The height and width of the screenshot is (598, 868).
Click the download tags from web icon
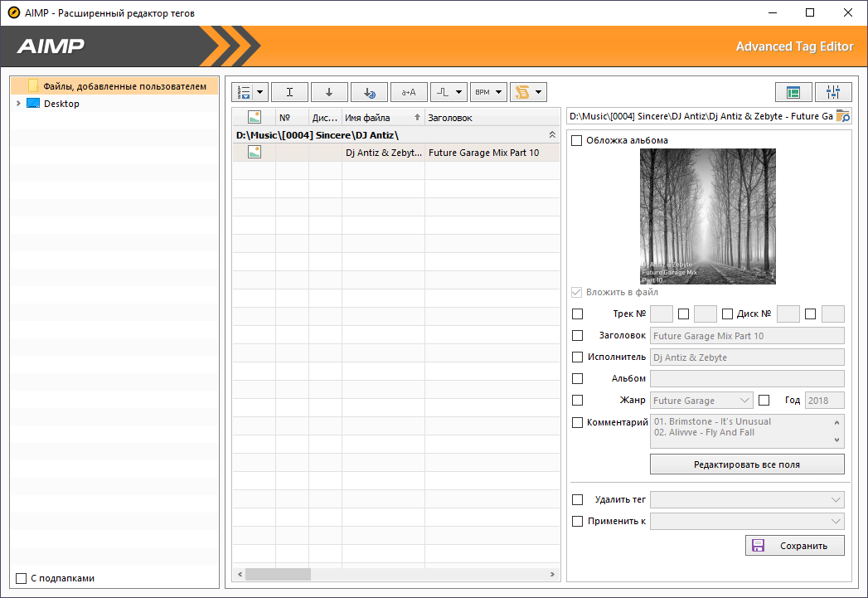click(x=369, y=92)
